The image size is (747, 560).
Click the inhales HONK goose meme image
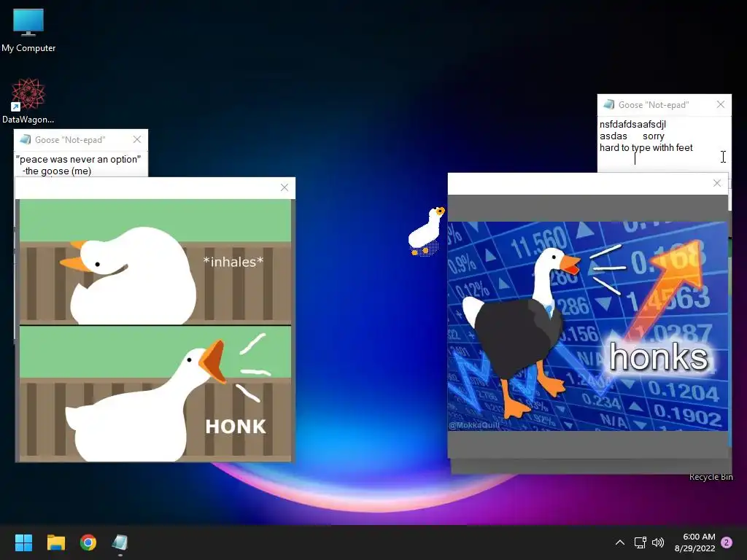(155, 330)
